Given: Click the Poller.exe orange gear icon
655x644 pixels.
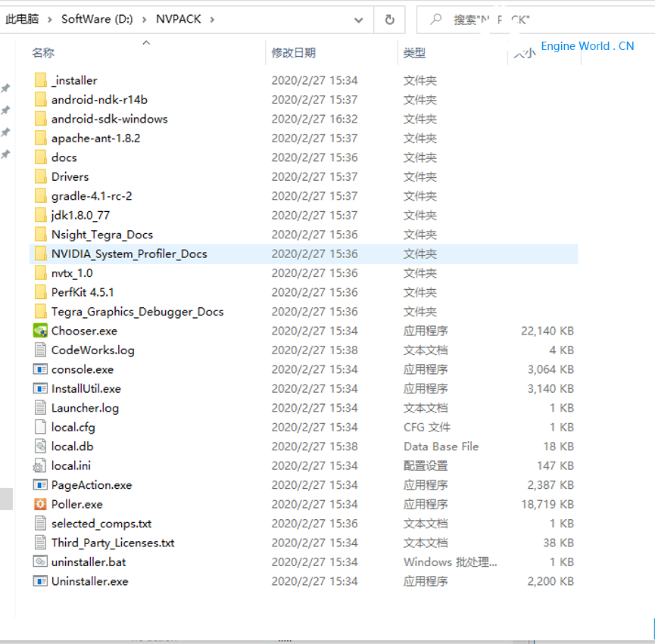Looking at the screenshot, I should coord(40,504).
